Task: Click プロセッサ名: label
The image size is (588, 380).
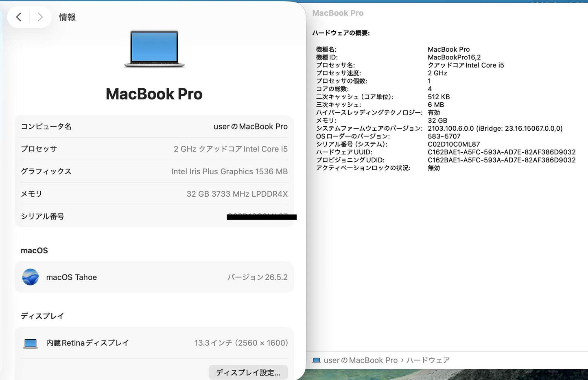Action: pos(336,65)
